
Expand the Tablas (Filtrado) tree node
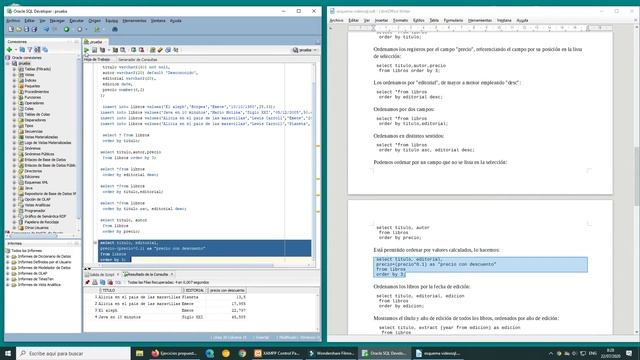click(14, 69)
